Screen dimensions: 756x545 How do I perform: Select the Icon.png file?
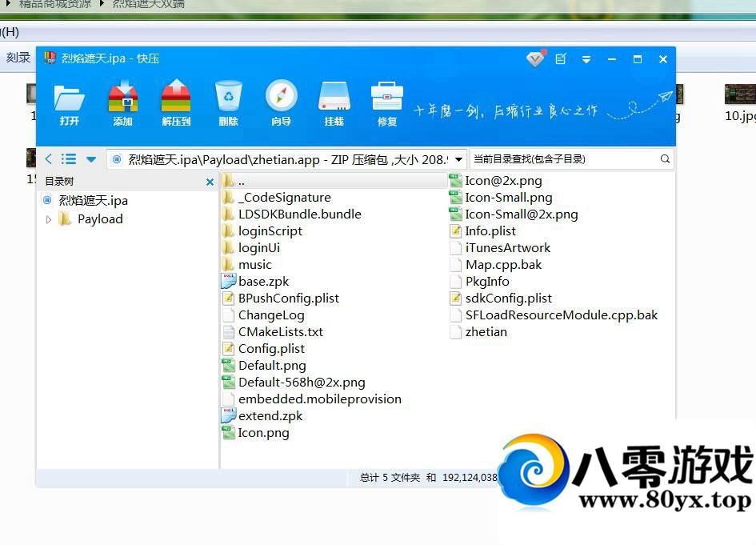[263, 433]
